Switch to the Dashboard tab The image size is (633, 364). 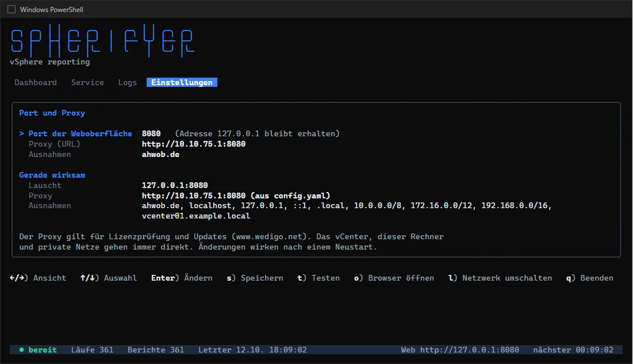click(36, 82)
